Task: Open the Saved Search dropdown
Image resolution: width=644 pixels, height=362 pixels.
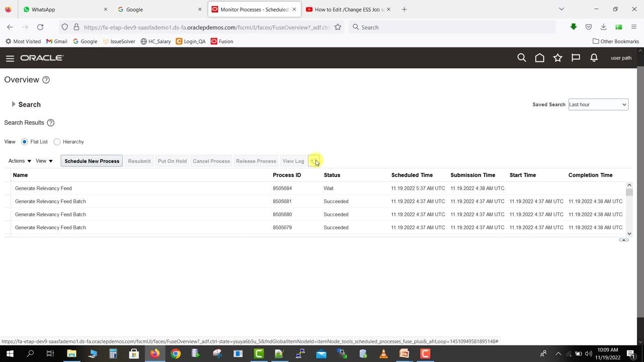Action: click(598, 105)
